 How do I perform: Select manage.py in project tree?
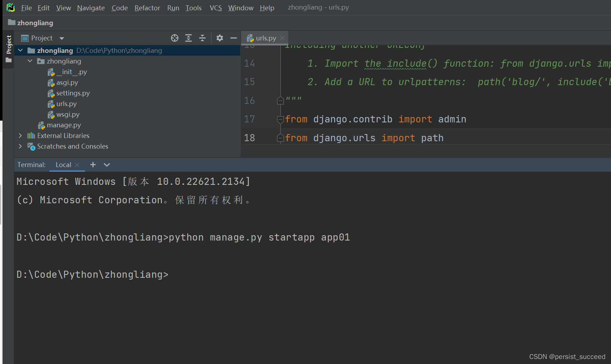[64, 125]
